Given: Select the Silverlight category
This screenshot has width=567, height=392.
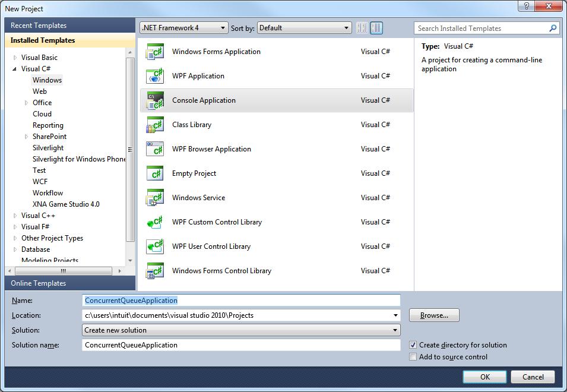Looking at the screenshot, I should click(x=47, y=148).
